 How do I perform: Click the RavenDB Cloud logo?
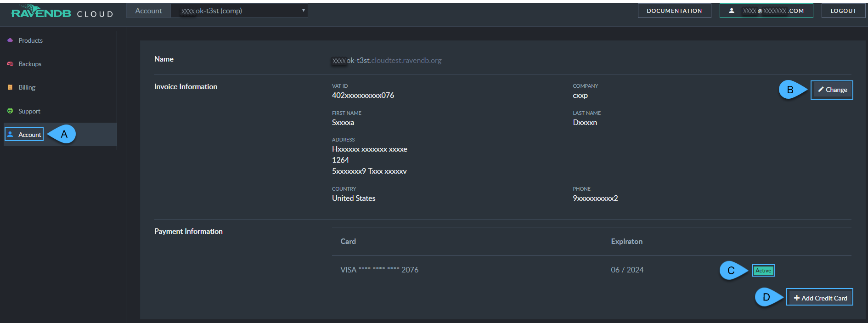[62, 11]
